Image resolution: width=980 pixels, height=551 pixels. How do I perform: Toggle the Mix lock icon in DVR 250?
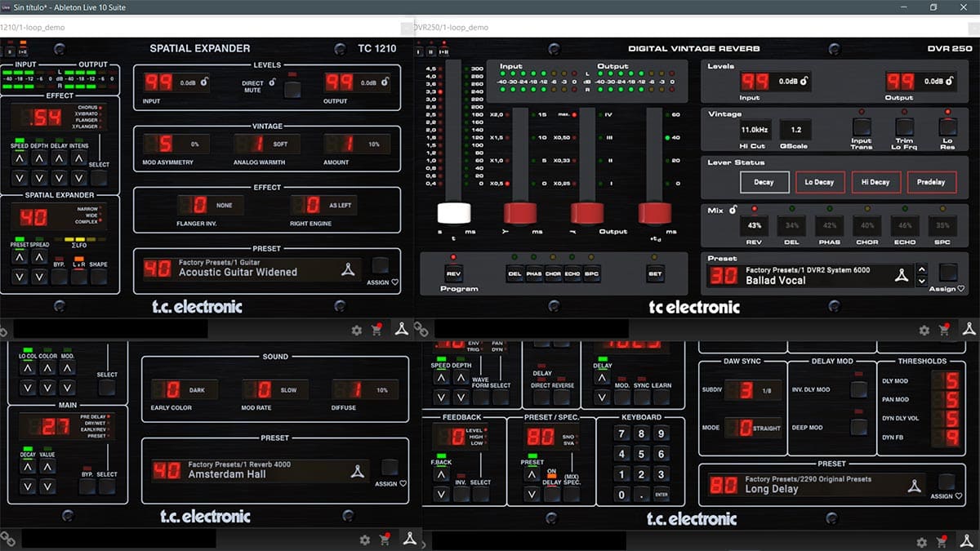pyautogui.click(x=733, y=211)
